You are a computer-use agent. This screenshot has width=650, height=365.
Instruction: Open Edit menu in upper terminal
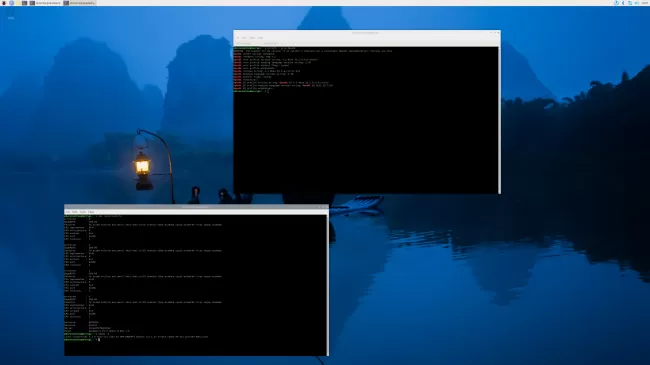pos(244,38)
